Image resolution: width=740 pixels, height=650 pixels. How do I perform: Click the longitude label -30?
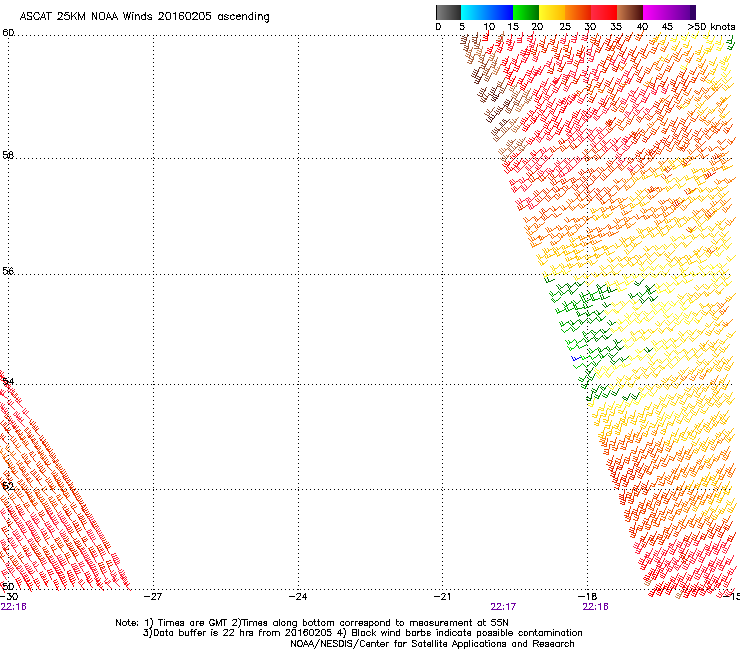click(9, 597)
